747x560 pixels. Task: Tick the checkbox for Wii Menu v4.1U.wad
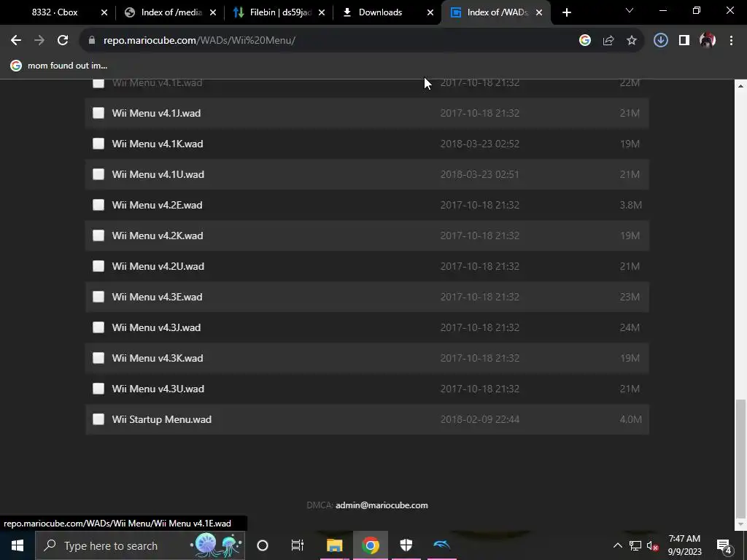pos(98,174)
